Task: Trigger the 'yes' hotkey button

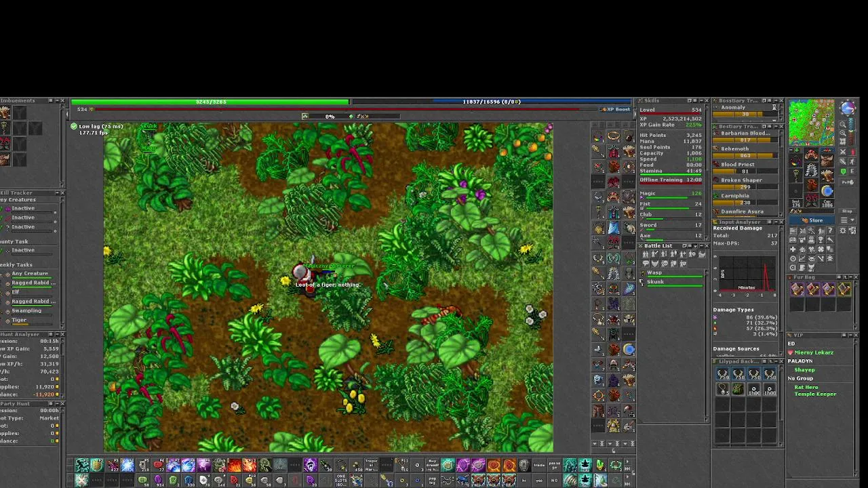Action: tap(539, 481)
